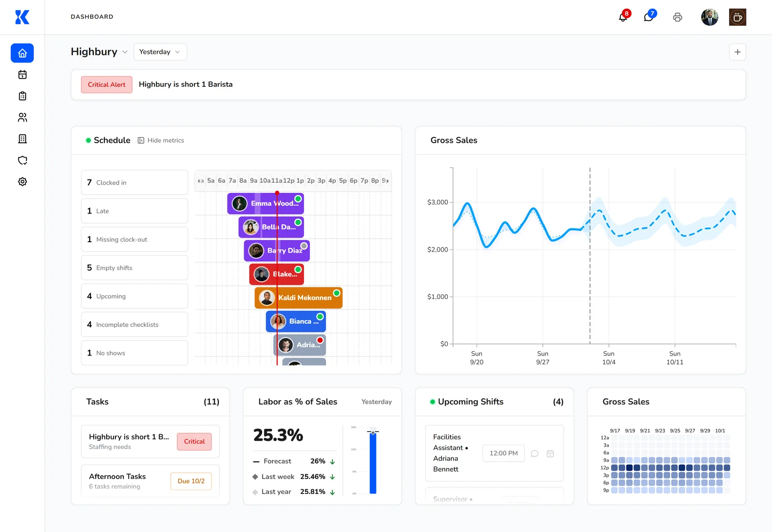Open the Home dashboard sidebar icon

pyautogui.click(x=22, y=53)
